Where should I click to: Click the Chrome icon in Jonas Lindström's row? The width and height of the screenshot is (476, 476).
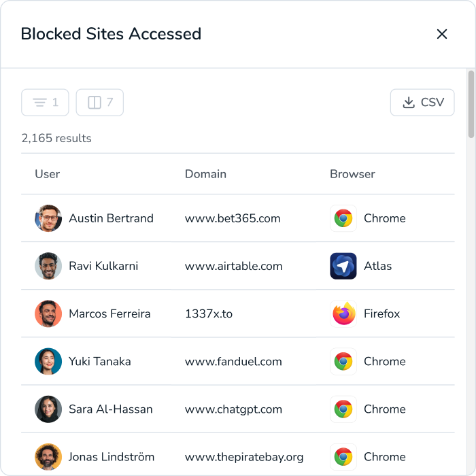(x=343, y=456)
